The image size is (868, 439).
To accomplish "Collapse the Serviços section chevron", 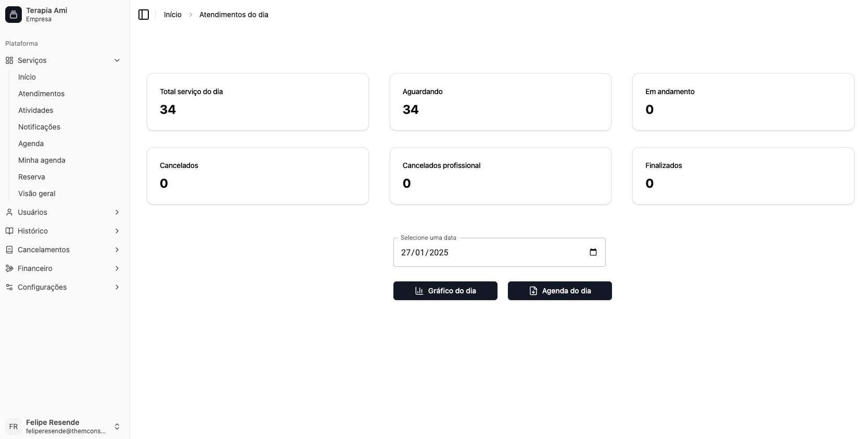I will click(117, 60).
